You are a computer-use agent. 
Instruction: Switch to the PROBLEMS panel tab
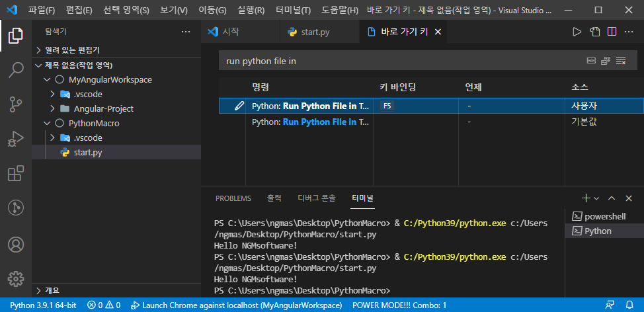233,198
